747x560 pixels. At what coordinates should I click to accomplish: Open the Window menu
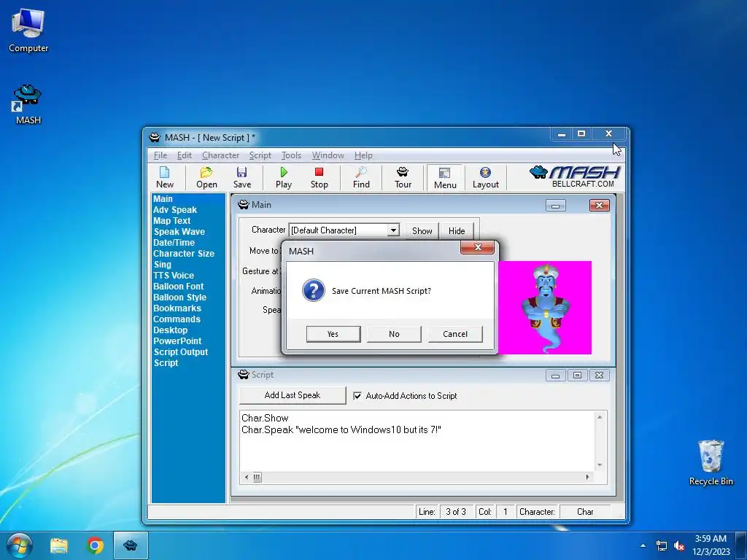click(328, 155)
